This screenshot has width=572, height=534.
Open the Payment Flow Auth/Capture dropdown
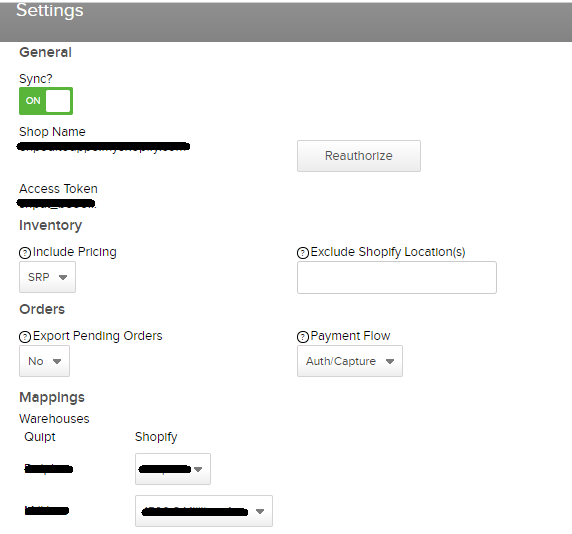coord(350,361)
